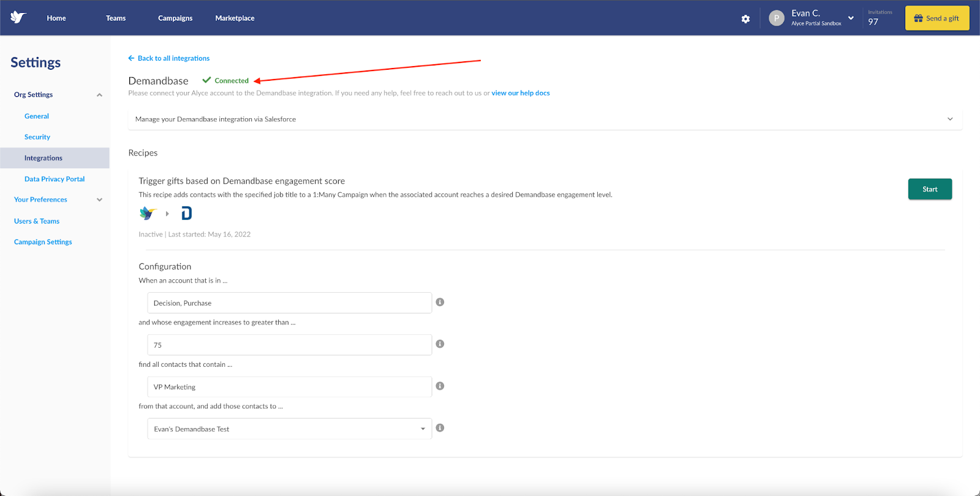Screen dimensions: 980x496
Task: Go to Home in top navigation
Action: [x=56, y=18]
